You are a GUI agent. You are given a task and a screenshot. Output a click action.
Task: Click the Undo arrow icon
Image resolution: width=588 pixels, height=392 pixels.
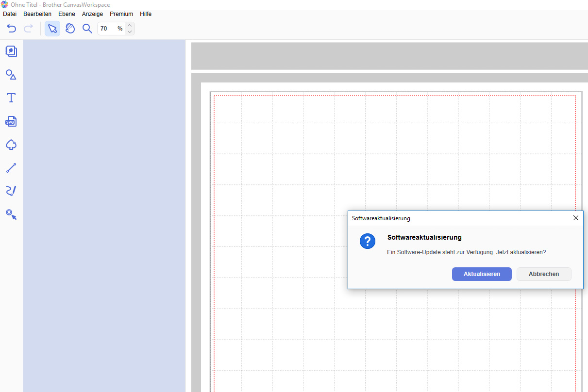point(11,29)
